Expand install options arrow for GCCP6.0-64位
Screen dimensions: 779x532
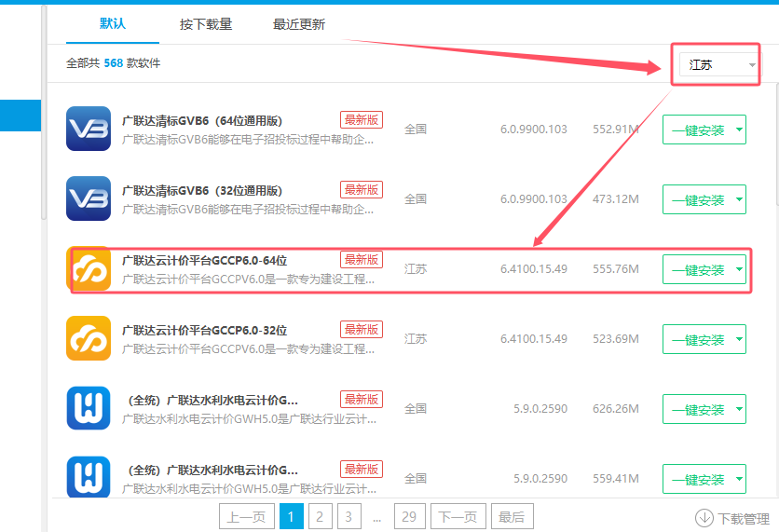pyautogui.click(x=739, y=269)
